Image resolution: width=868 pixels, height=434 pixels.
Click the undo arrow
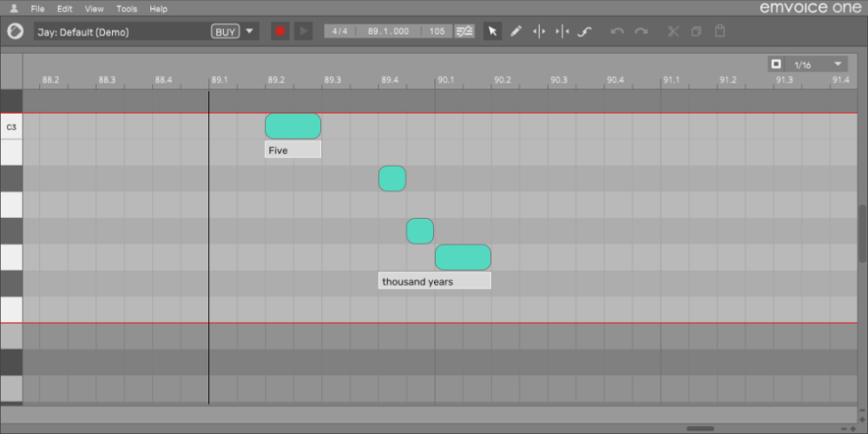(617, 31)
